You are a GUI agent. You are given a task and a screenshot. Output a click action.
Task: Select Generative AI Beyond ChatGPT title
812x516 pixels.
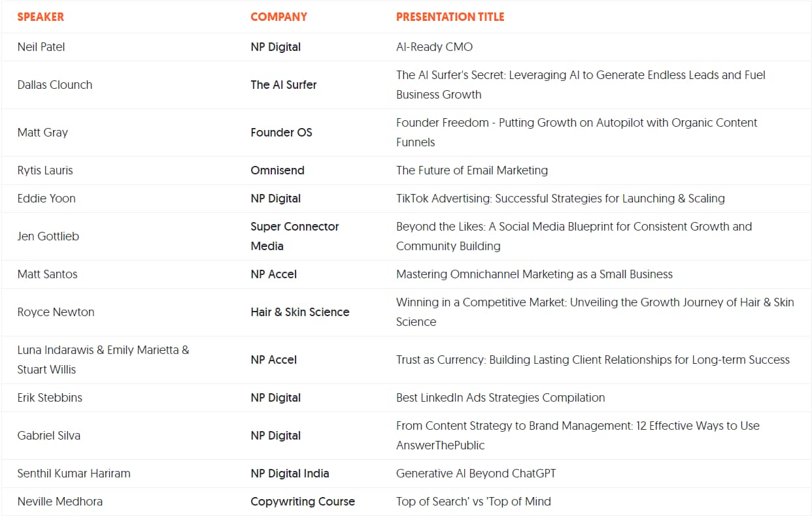pyautogui.click(x=475, y=474)
